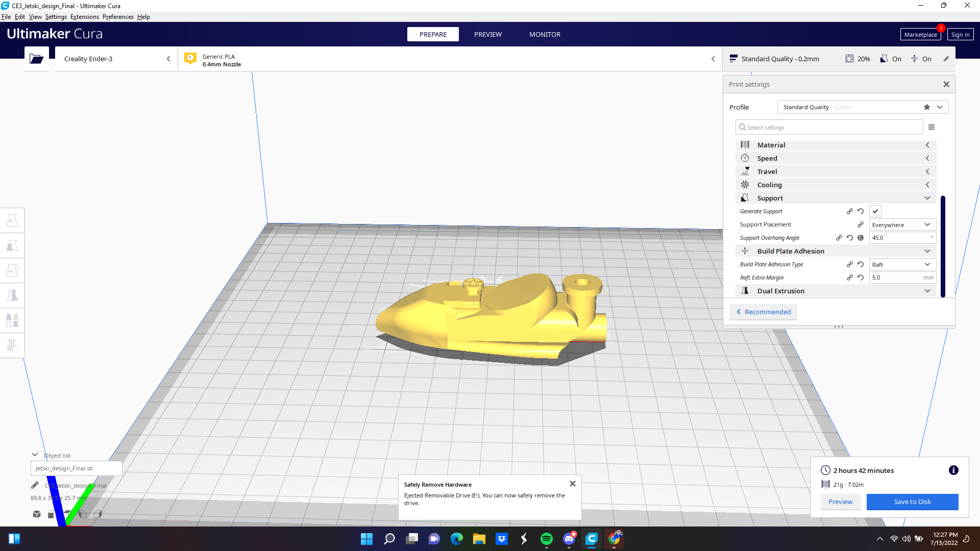Collapse Build Plate Adhesion category
980x551 pixels.
[836, 251]
